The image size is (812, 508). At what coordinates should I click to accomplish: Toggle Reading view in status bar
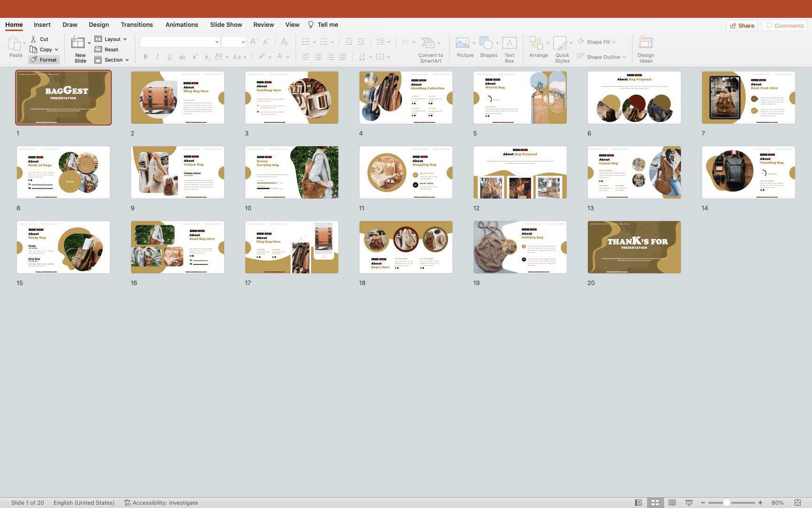[672, 503]
